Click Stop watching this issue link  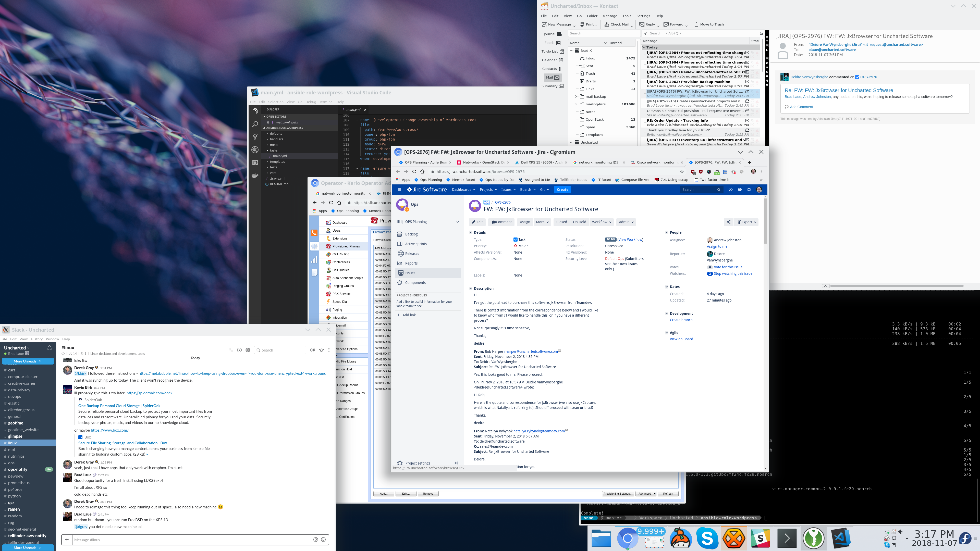(733, 273)
